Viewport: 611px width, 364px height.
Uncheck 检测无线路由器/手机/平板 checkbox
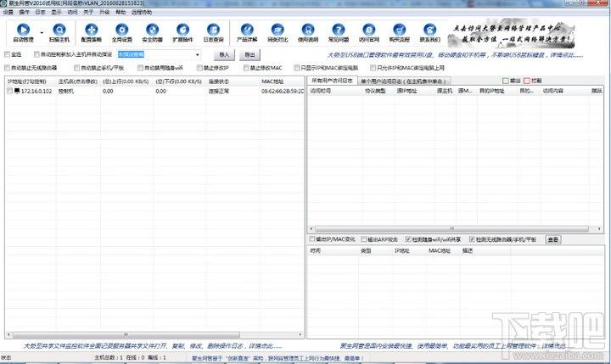(472, 239)
